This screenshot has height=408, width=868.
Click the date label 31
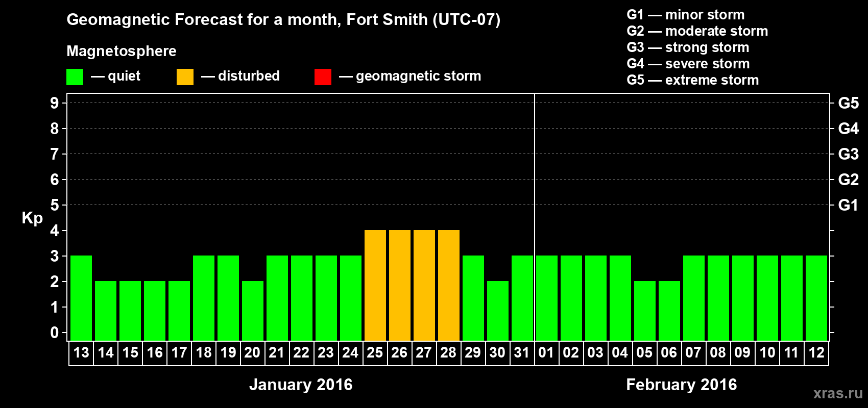click(x=522, y=352)
